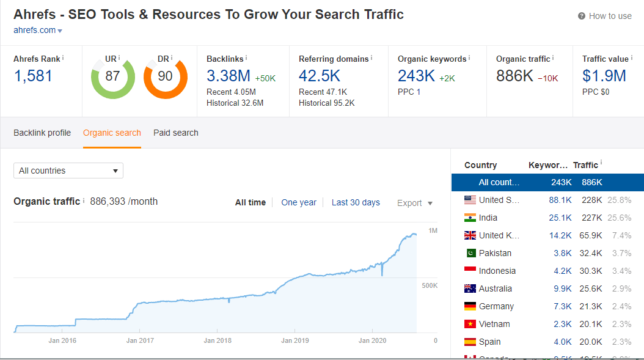The height and width of the screenshot is (360, 644).
Task: Open the All countries dropdown
Action: coord(68,171)
